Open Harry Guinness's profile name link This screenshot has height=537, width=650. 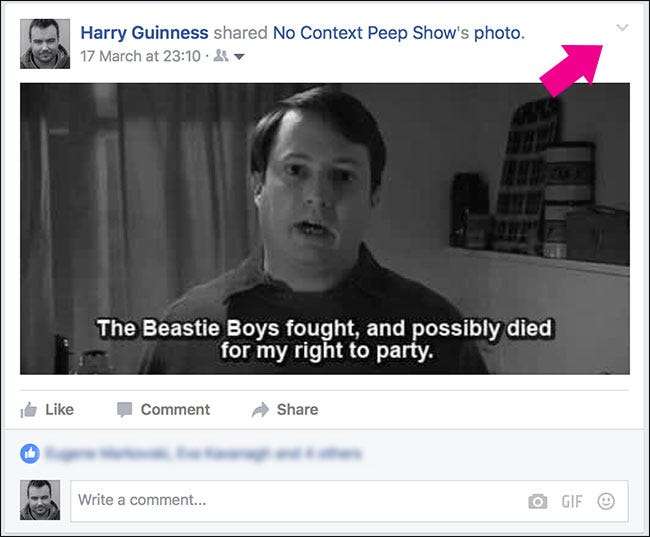pyautogui.click(x=143, y=33)
